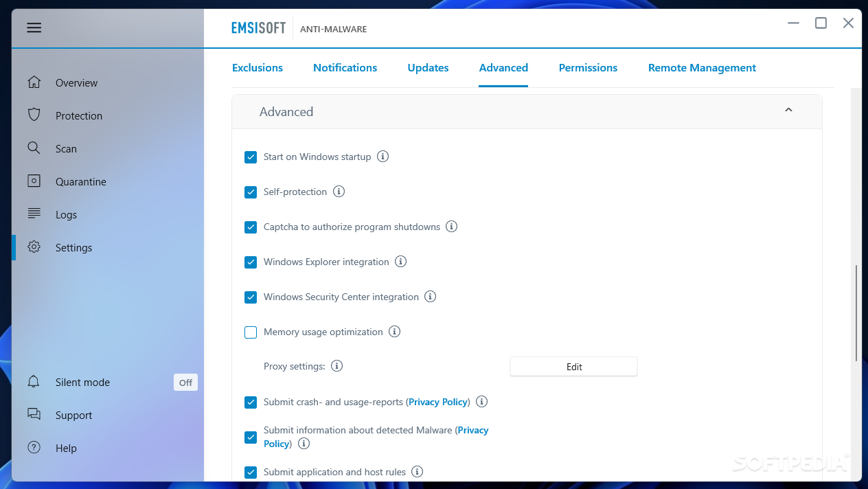The image size is (868, 489).
Task: Click the Proxy settings label
Action: point(295,366)
